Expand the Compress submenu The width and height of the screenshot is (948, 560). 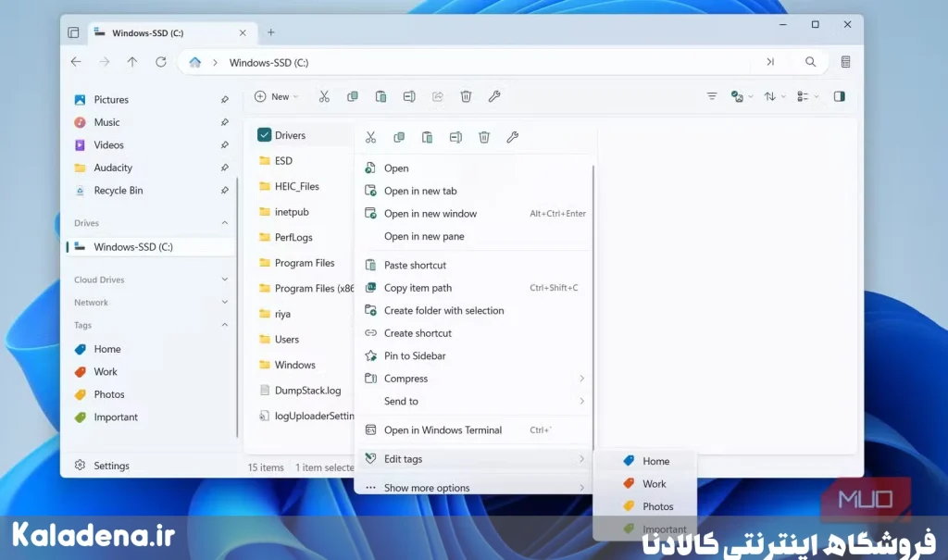coord(474,379)
